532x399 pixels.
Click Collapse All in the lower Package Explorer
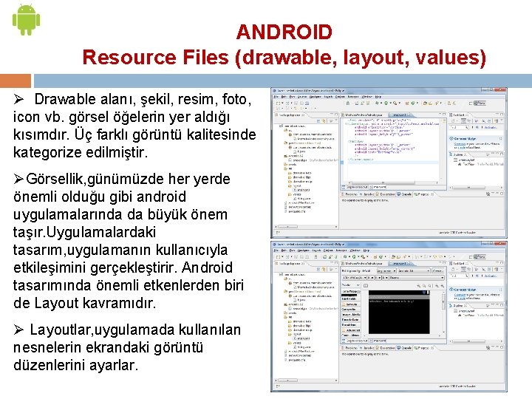[x=318, y=269]
